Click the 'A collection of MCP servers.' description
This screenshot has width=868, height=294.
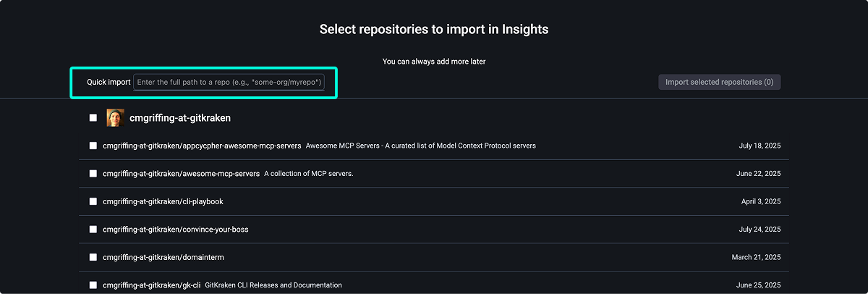coord(308,174)
